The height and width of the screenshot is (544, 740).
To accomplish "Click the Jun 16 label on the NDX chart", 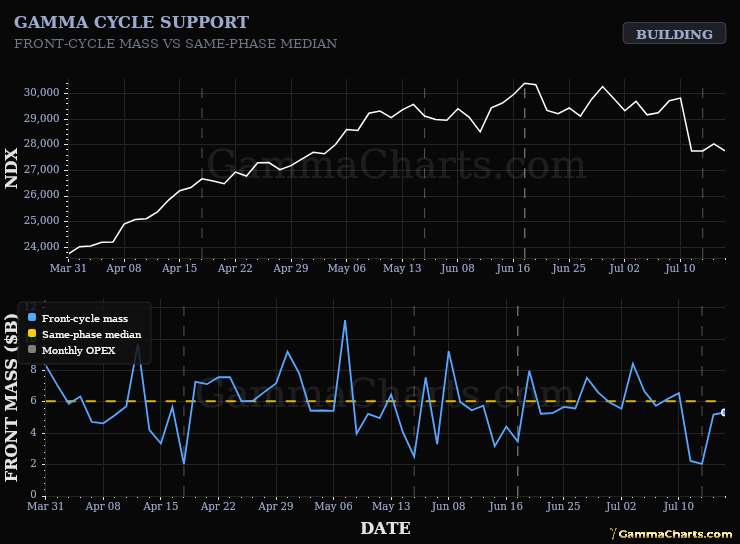I will point(513,268).
